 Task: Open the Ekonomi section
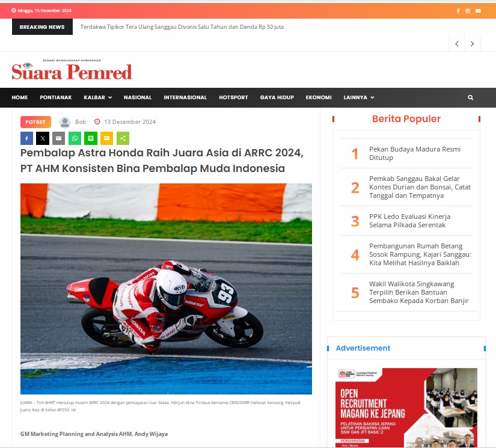click(x=319, y=97)
